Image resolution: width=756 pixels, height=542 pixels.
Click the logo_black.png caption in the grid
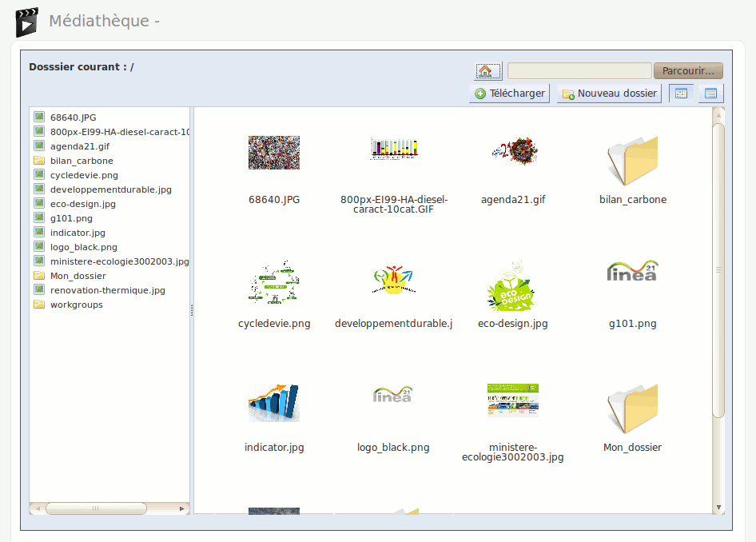tap(393, 448)
